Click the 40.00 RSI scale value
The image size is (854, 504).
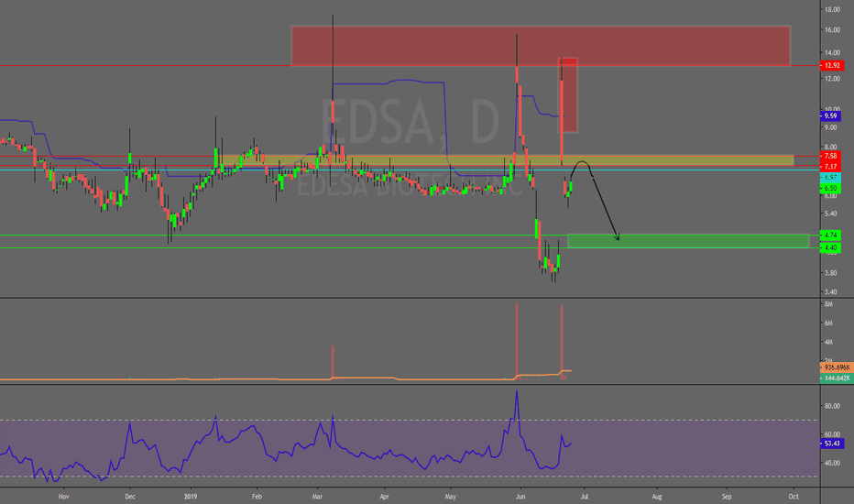coord(832,463)
